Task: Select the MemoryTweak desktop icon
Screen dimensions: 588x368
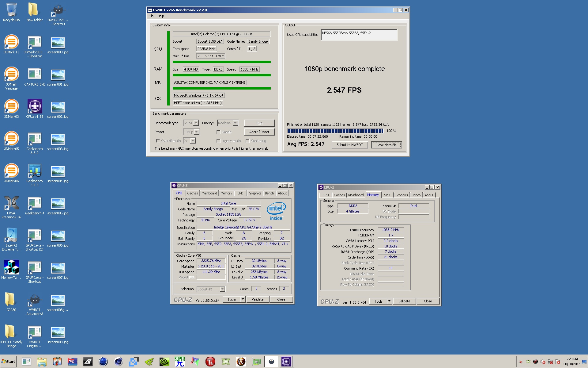Action: tap(11, 270)
